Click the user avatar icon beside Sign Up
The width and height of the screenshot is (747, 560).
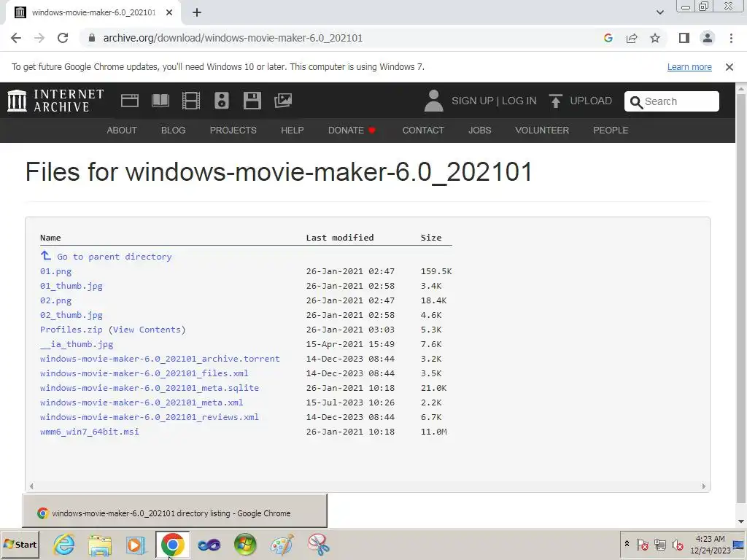tap(433, 101)
